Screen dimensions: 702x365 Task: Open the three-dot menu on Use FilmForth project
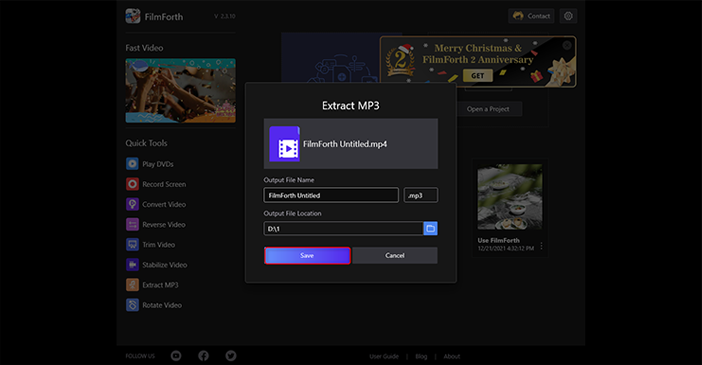tap(541, 246)
